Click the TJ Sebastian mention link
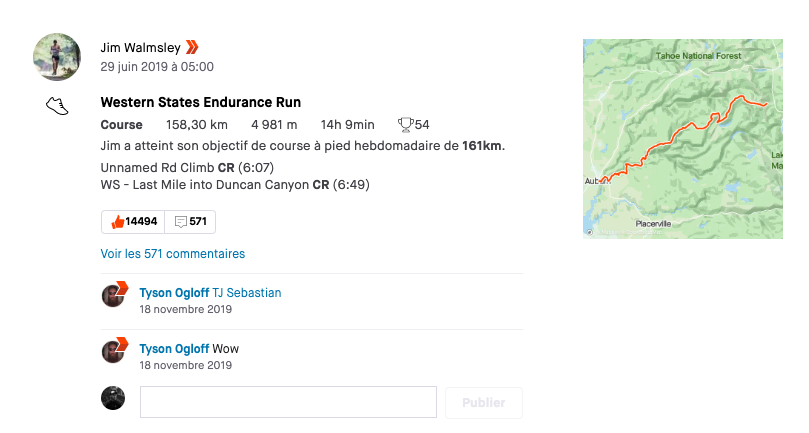The height and width of the screenshot is (433, 809). point(247,293)
